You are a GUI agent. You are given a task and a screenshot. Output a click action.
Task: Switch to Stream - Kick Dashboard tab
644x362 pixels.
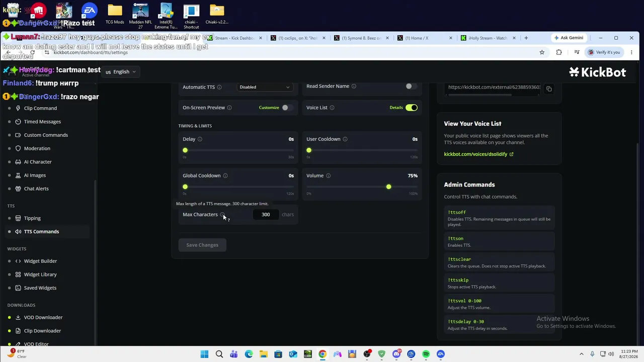coord(234,38)
